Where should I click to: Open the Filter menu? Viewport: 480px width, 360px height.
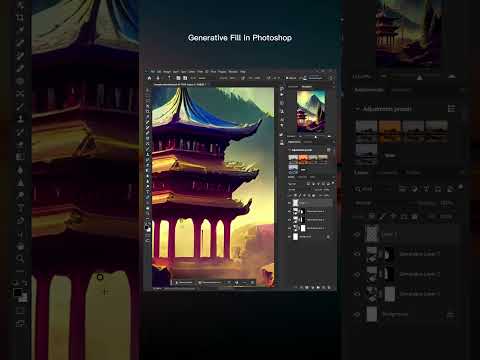coord(200,71)
